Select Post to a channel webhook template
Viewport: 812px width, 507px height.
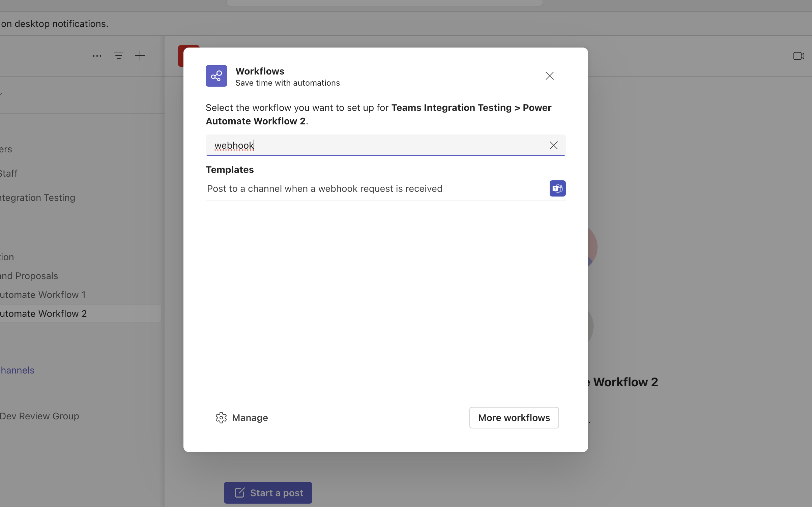point(386,188)
